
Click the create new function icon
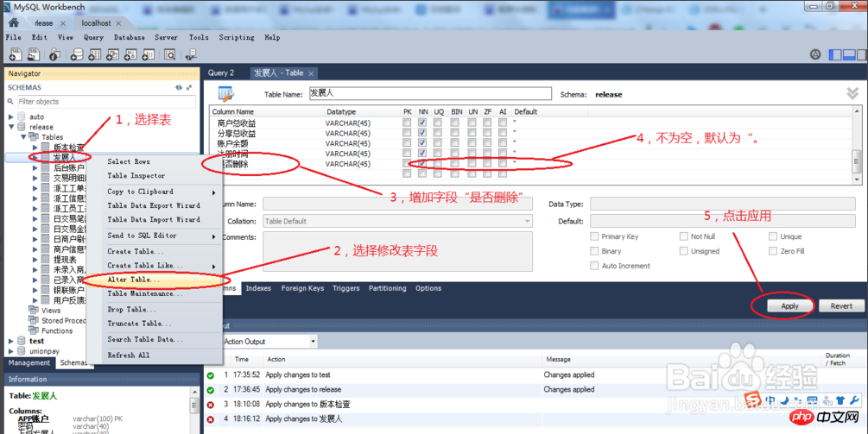pyautogui.click(x=149, y=54)
